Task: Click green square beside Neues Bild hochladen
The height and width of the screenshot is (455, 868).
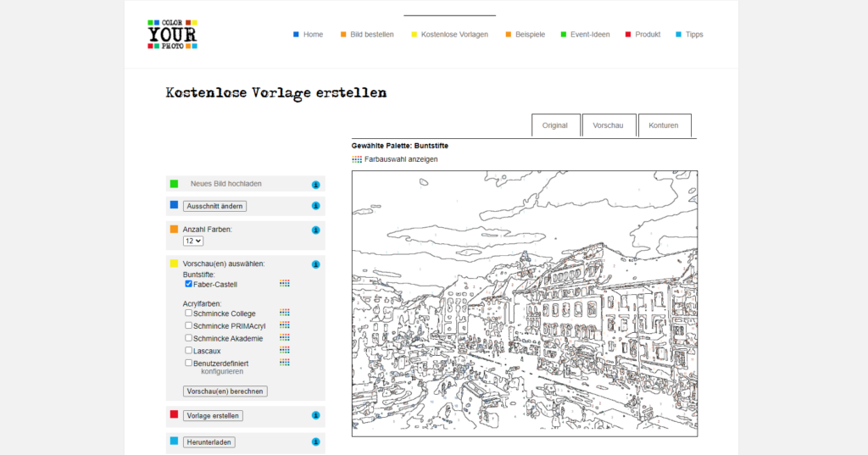Action: pos(174,184)
